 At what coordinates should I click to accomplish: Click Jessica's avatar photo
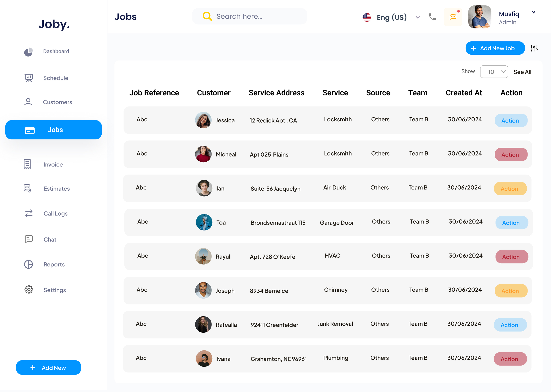click(x=203, y=120)
